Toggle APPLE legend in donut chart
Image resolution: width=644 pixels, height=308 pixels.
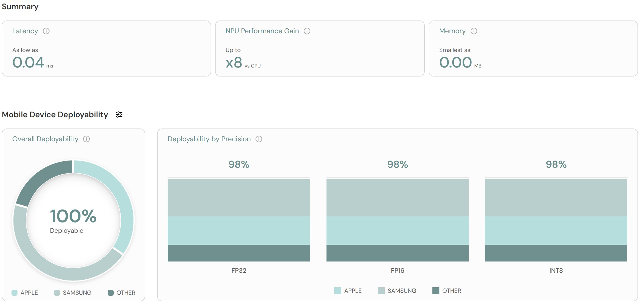pos(25,293)
